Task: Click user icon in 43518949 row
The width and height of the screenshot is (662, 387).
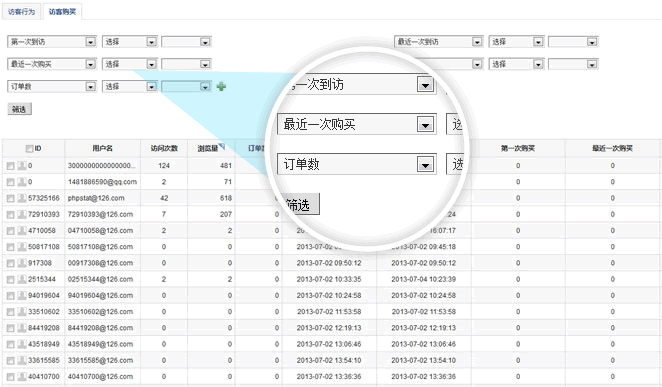Action: coord(22,344)
